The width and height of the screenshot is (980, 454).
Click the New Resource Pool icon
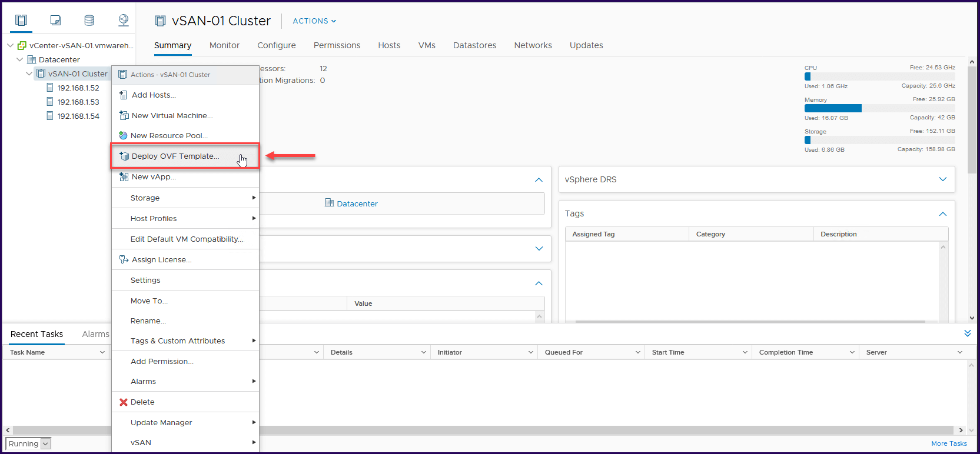click(x=123, y=135)
